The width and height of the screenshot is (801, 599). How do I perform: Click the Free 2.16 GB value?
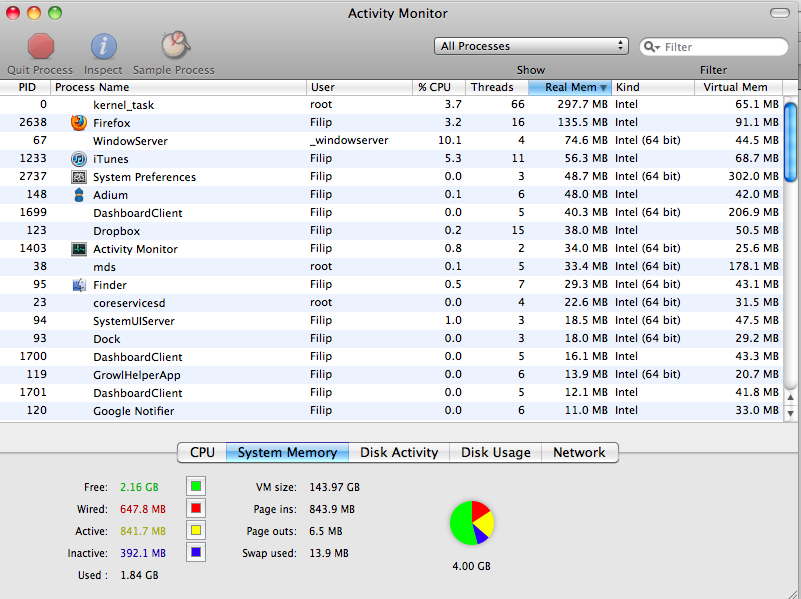[139, 487]
